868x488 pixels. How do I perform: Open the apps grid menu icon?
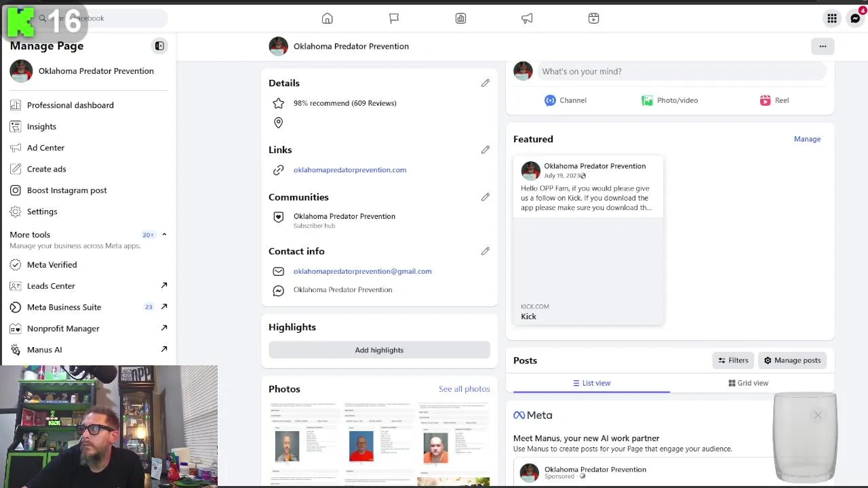point(832,18)
